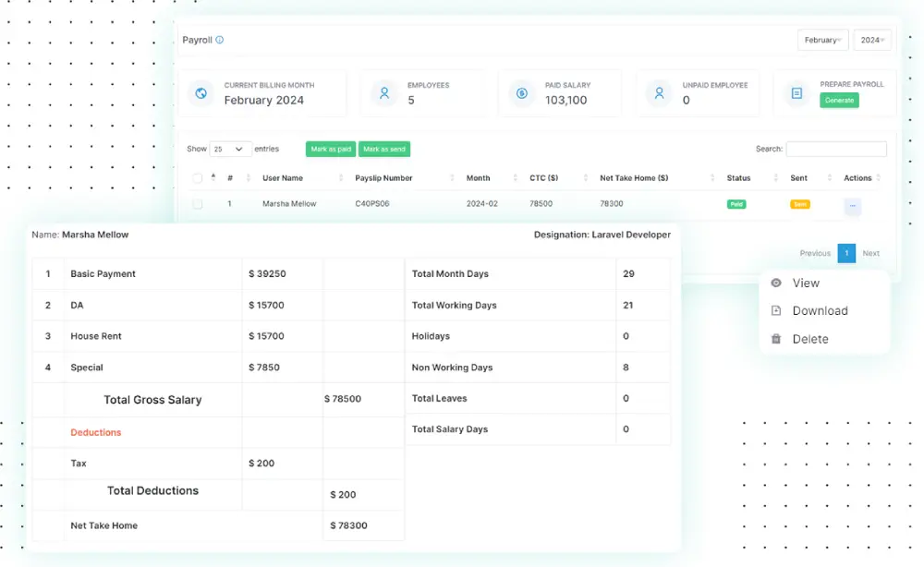Choose View from the actions menu
This screenshot has width=924, height=567.
(805, 283)
